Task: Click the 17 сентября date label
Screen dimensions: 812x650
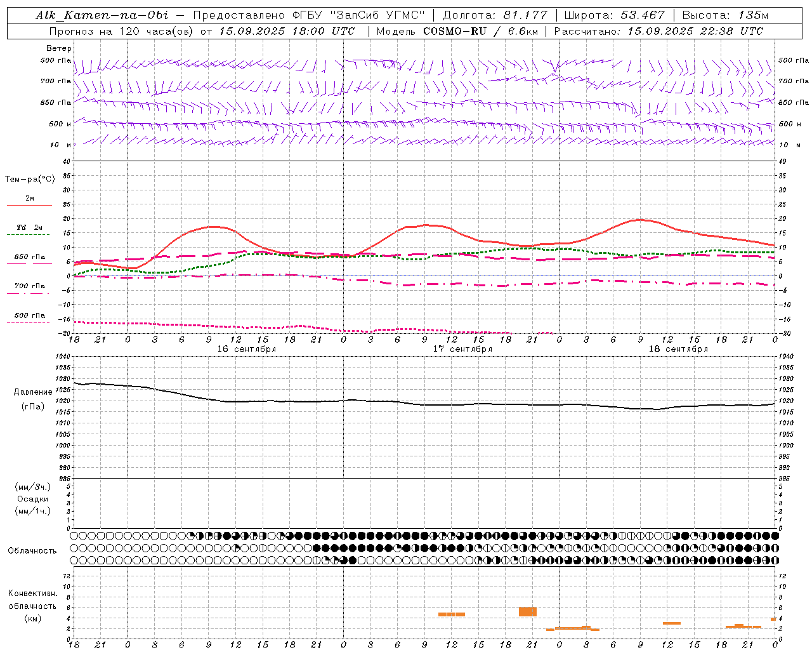Action: pyautogui.click(x=462, y=349)
